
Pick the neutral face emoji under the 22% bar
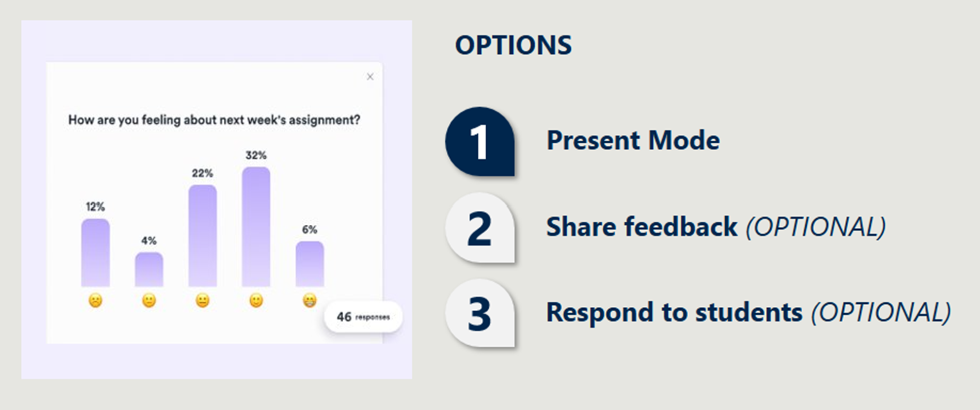pos(202,300)
